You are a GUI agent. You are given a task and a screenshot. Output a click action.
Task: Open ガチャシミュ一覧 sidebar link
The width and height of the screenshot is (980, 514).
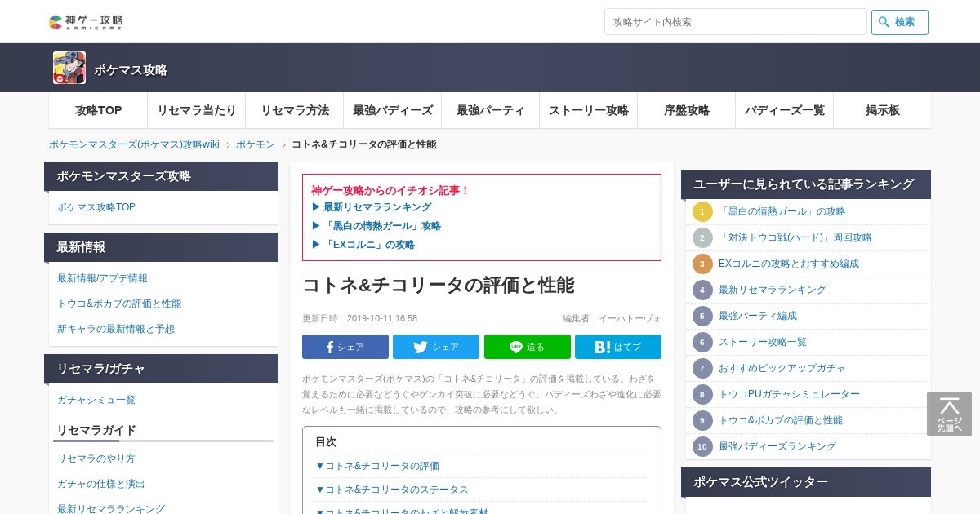(x=96, y=400)
